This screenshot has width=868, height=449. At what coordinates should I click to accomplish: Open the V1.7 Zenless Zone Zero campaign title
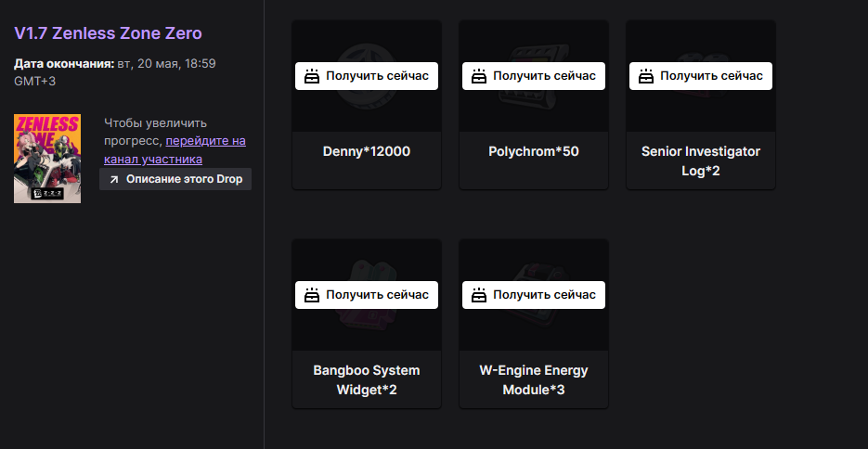point(108,33)
